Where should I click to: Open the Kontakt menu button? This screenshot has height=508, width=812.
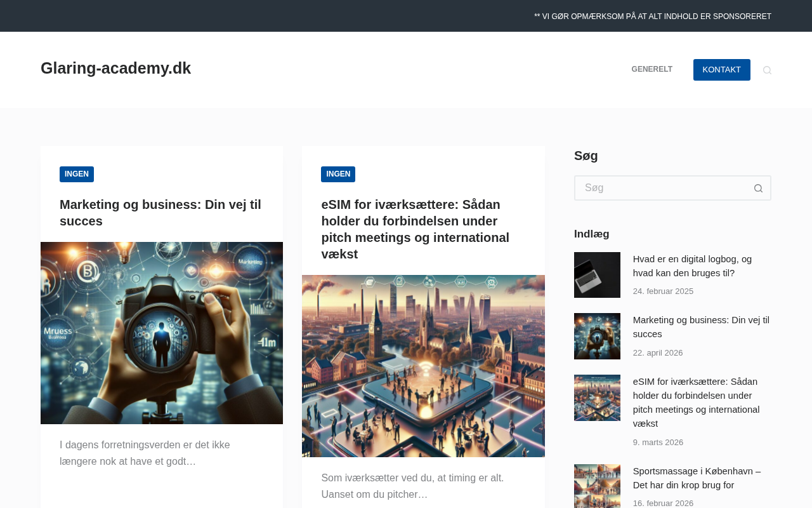point(721,70)
